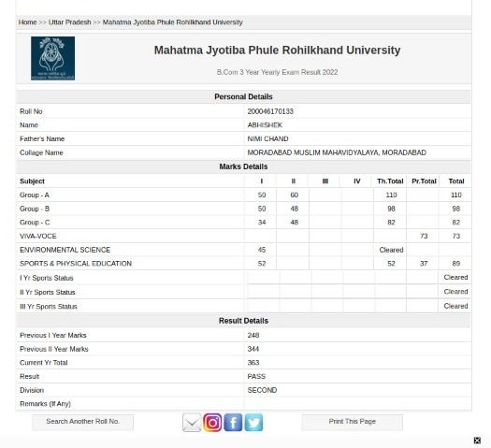Click Previous I Year Marks value 248
Screen dimensions: 491x448
(x=253, y=336)
